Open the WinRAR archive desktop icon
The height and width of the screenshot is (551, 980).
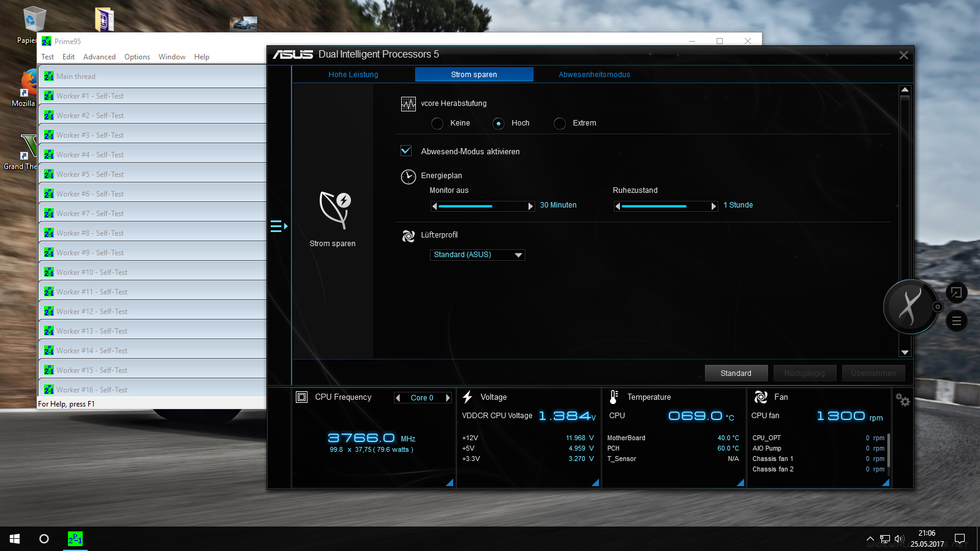click(104, 19)
